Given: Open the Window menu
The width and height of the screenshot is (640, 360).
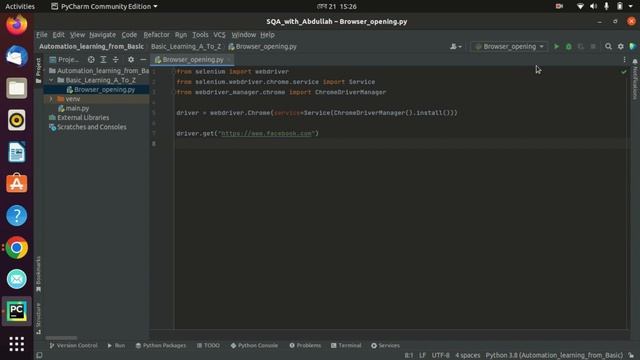Looking at the screenshot, I should (x=244, y=35).
